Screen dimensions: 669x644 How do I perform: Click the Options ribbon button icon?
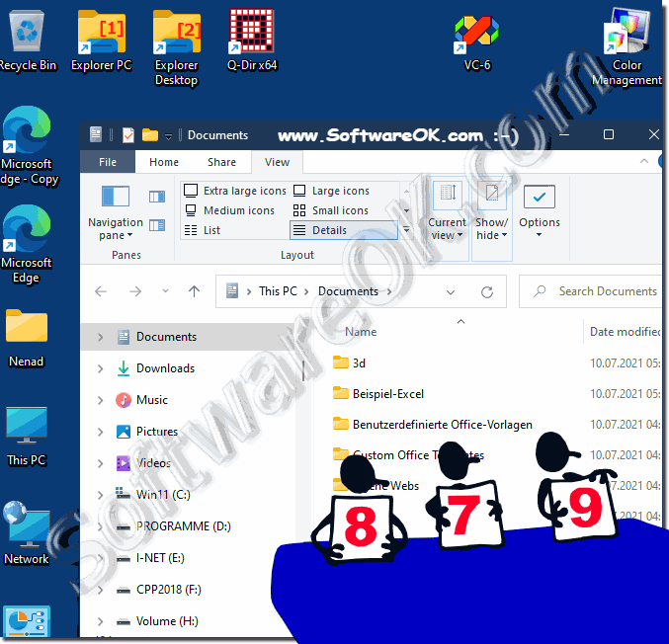pos(540,197)
